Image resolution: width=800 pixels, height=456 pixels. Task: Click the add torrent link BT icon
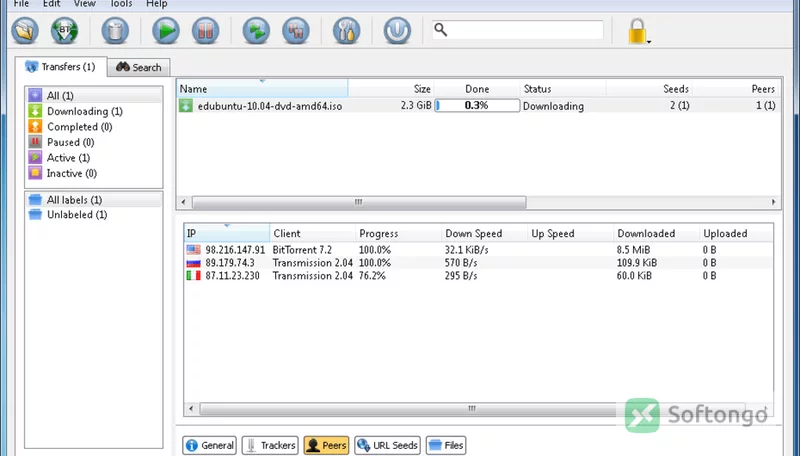click(64, 31)
